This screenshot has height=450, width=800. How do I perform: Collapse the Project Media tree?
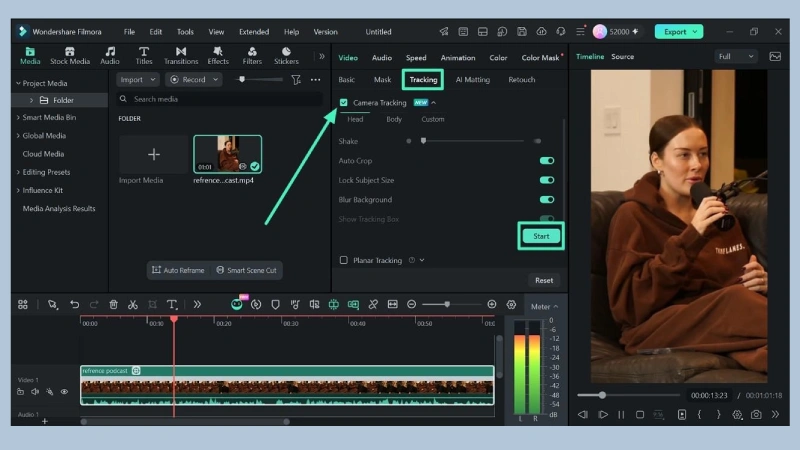pyautogui.click(x=18, y=83)
